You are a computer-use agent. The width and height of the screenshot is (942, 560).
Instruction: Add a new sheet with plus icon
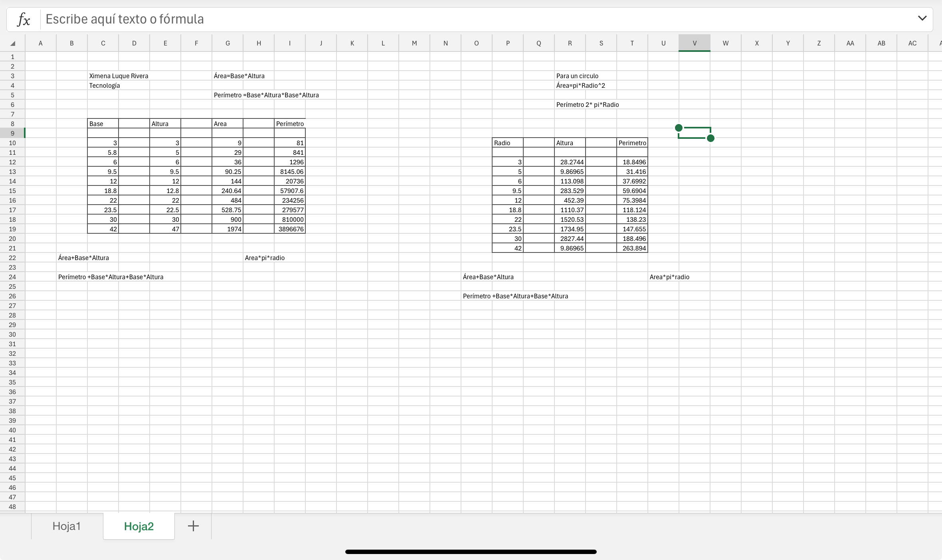[193, 526]
